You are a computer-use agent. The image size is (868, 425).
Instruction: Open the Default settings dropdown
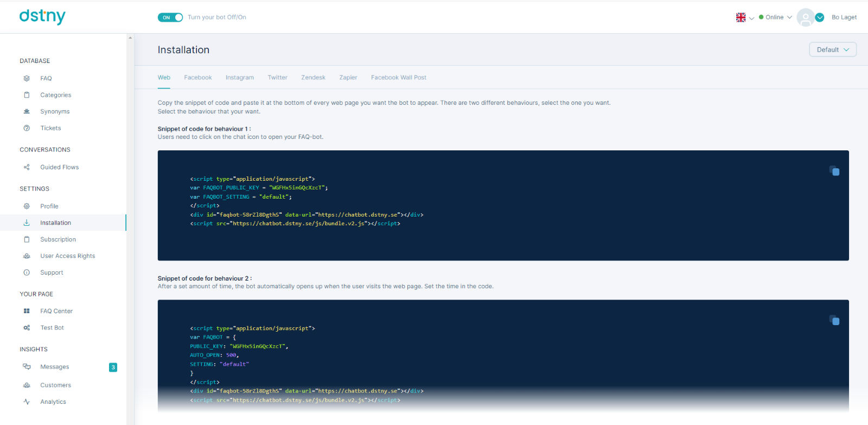tap(833, 49)
